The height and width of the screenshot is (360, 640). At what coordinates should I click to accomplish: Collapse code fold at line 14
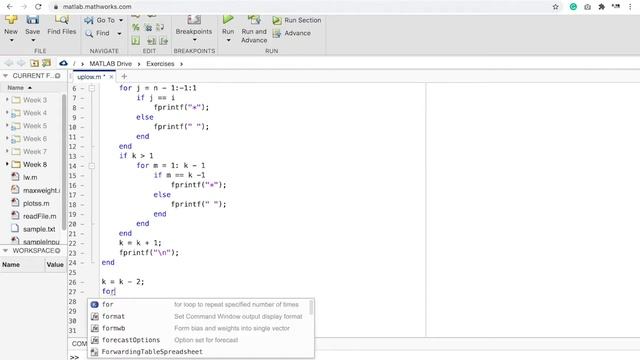pos(92,166)
